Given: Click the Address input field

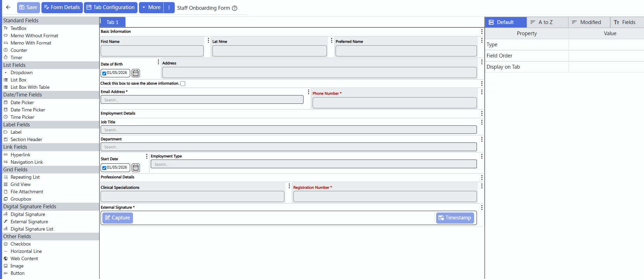Looking at the screenshot, I should click(x=319, y=72).
